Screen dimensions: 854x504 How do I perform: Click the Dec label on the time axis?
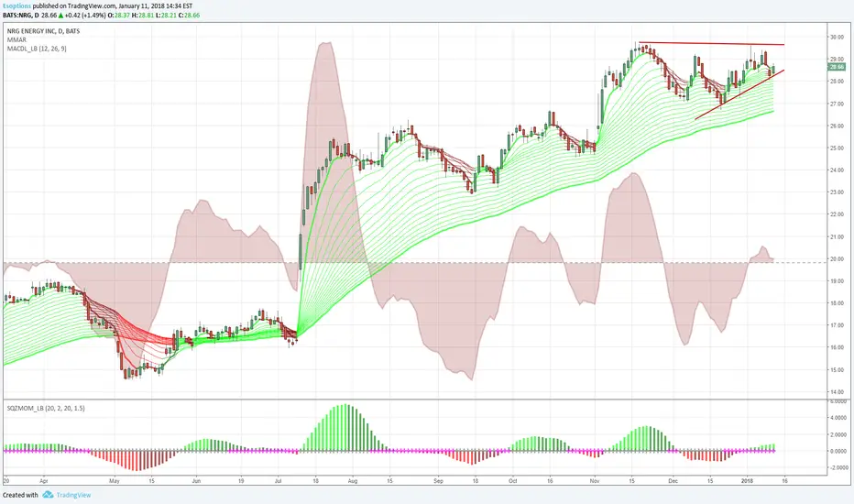click(673, 481)
